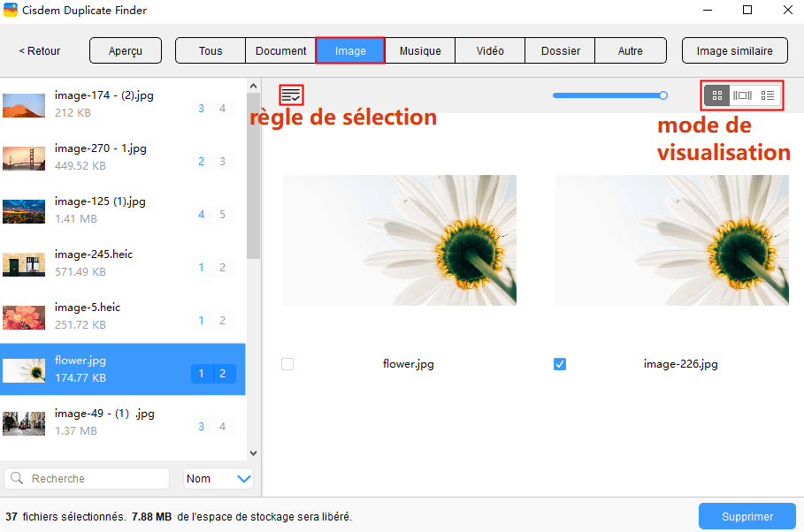804x532 pixels.
Task: Click the Supprimer button
Action: pyautogui.click(x=747, y=515)
